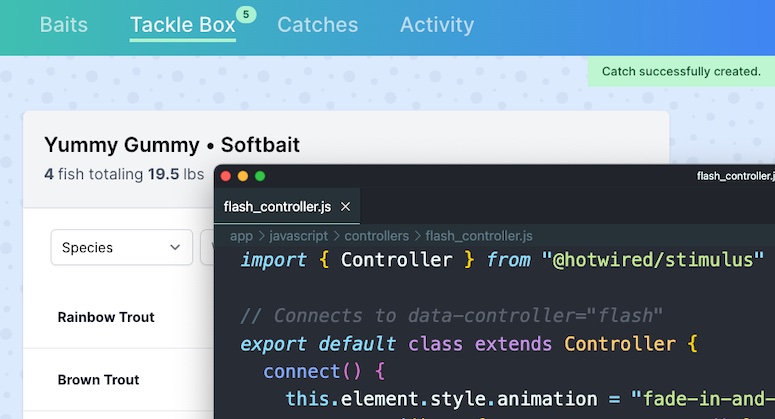Screen dimensions: 775x419
Task: Click the 'Yummy Gummy • Softbait' heading
Action: tap(172, 145)
